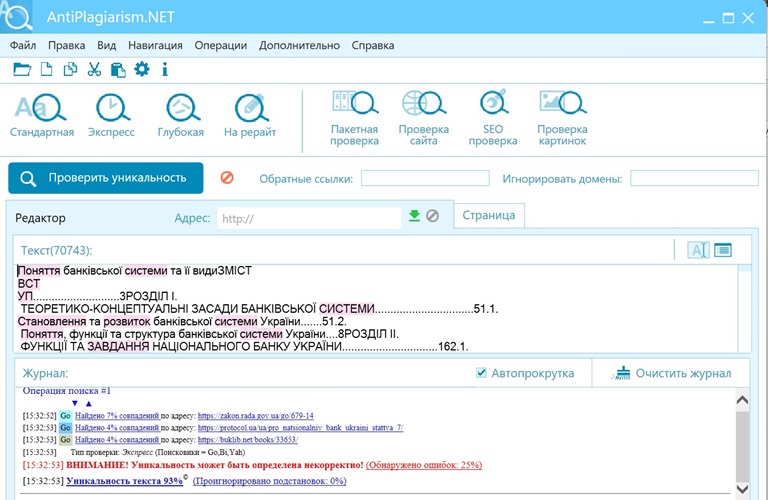This screenshot has height=500, width=768.
Task: Click the Текст(70743) label
Action: coord(56,250)
